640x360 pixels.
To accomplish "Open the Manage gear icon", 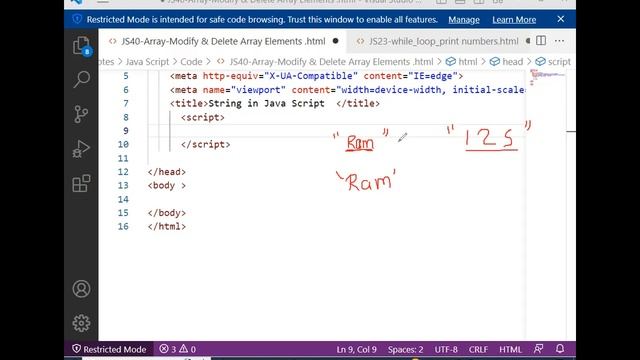I will 81,323.
